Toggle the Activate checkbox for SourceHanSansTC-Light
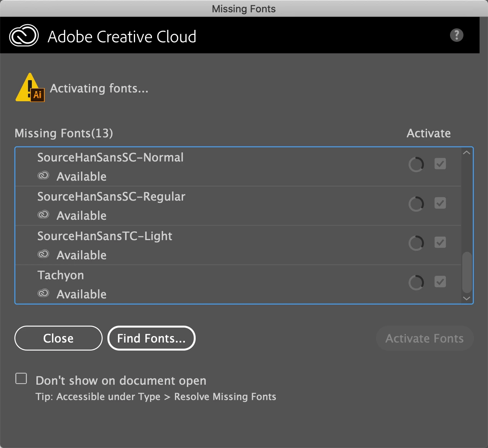This screenshot has height=448, width=488. pos(440,242)
